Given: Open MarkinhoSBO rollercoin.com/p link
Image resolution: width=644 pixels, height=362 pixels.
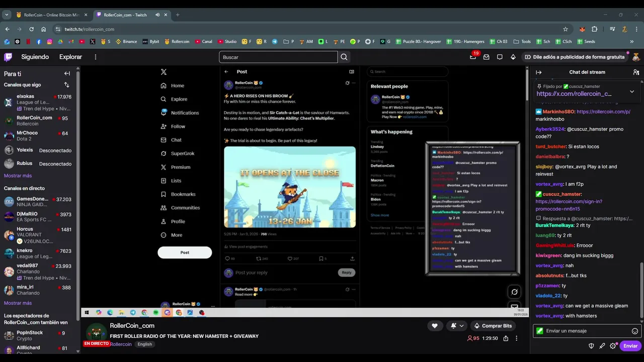Looking at the screenshot, I should point(603,112).
